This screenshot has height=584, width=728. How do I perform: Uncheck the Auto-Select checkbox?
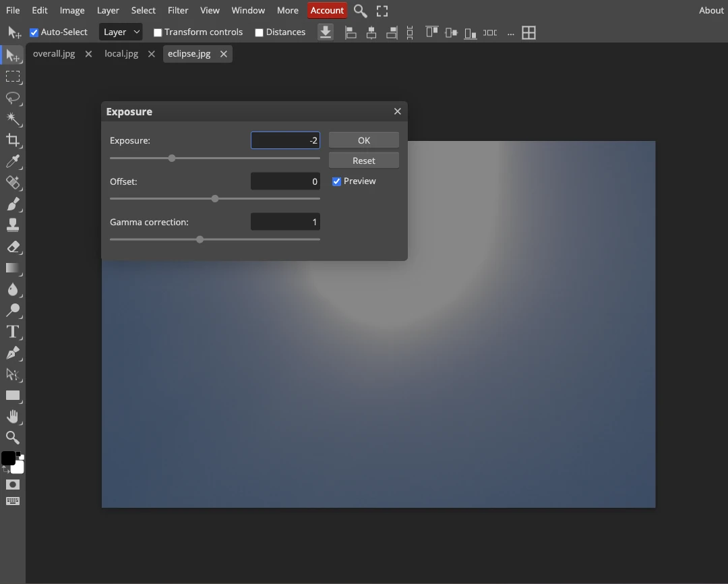34,32
